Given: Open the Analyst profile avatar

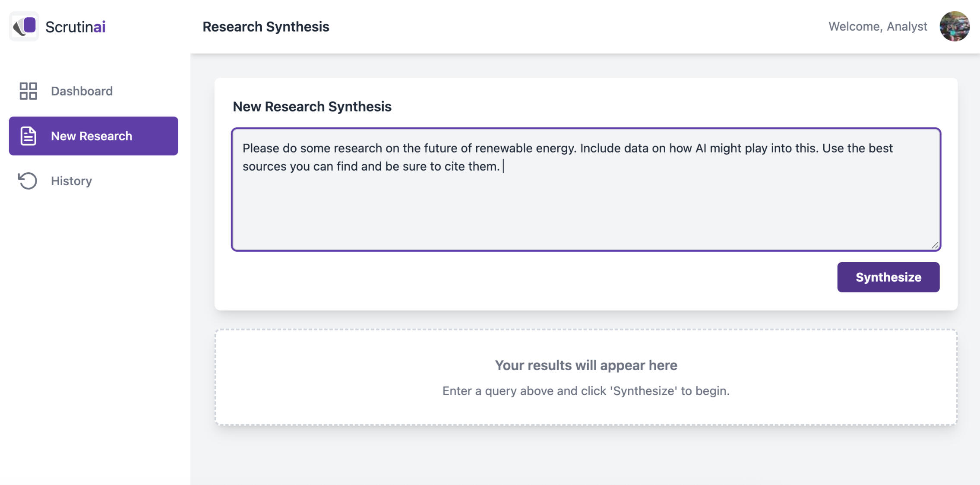Looking at the screenshot, I should [x=955, y=26].
